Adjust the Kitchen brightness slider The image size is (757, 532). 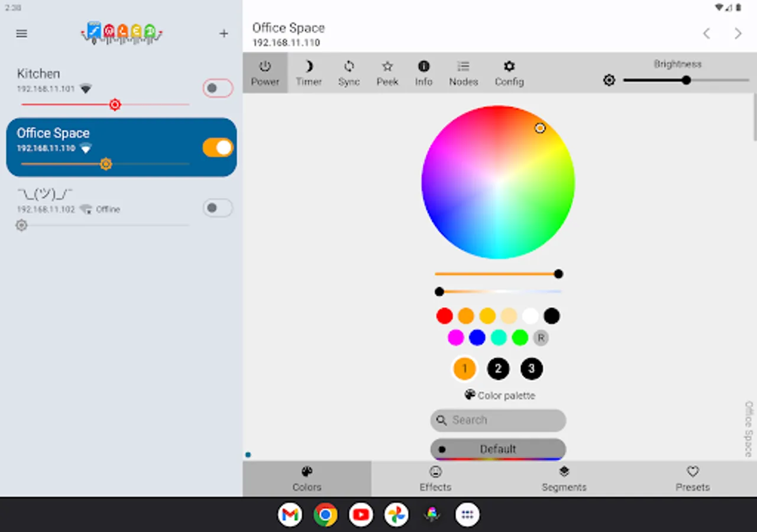(x=105, y=105)
